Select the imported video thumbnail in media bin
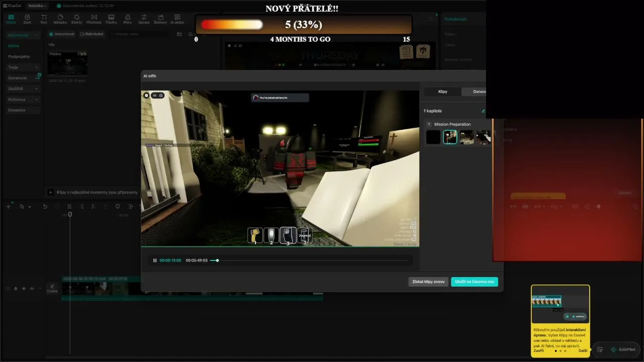 click(x=67, y=63)
